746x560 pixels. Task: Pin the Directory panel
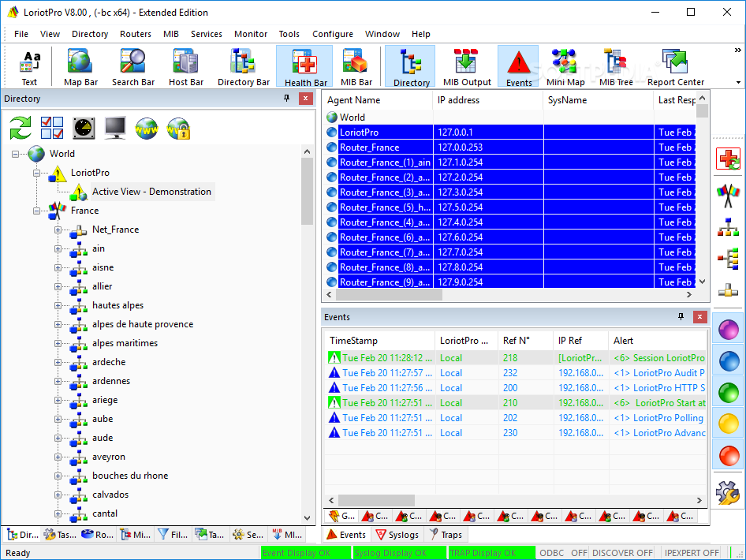tap(286, 98)
